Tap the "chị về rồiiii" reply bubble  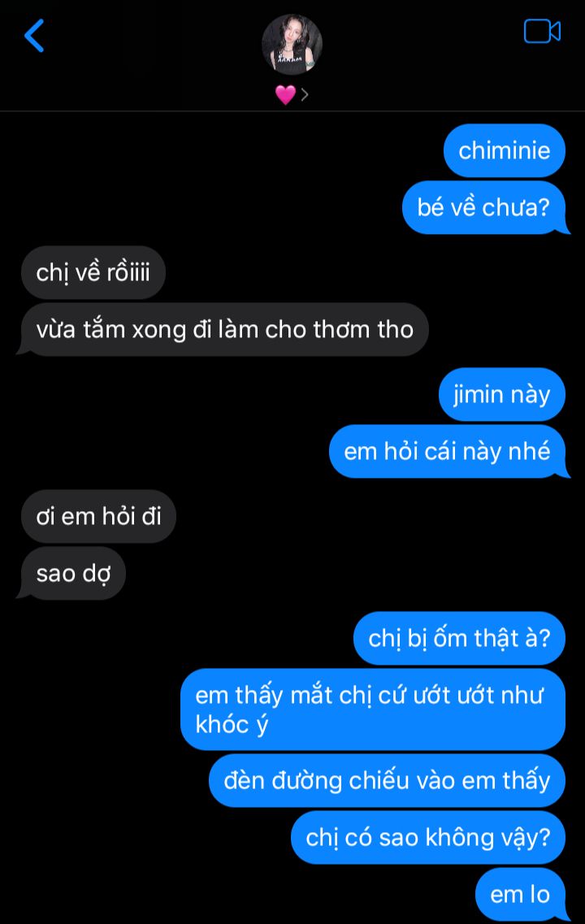pos(93,273)
